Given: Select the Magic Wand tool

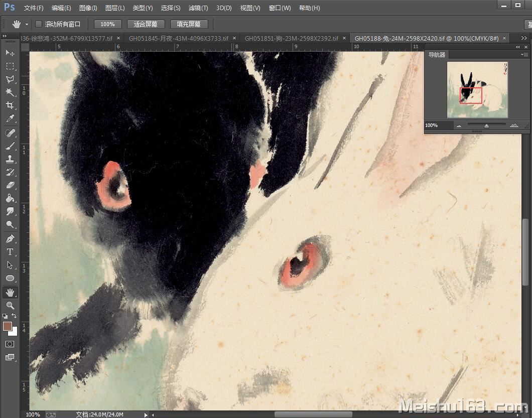Looking at the screenshot, I should click(x=10, y=92).
